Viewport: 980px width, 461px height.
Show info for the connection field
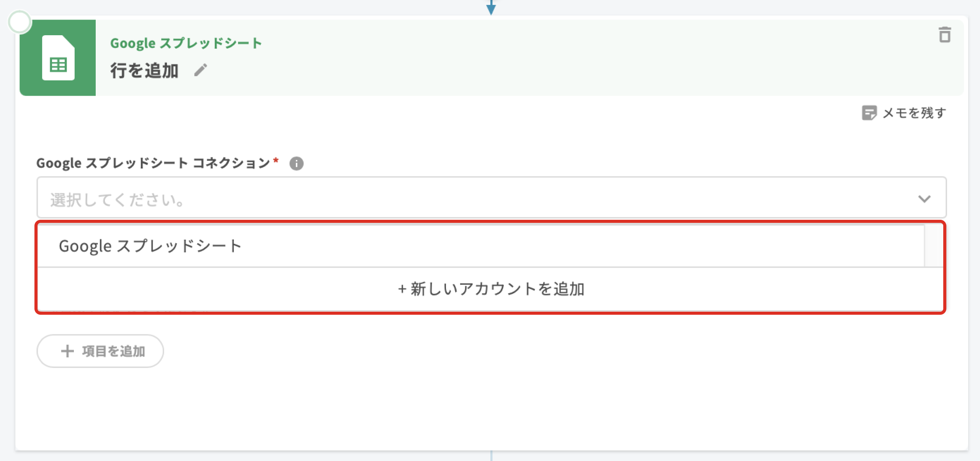(296, 163)
